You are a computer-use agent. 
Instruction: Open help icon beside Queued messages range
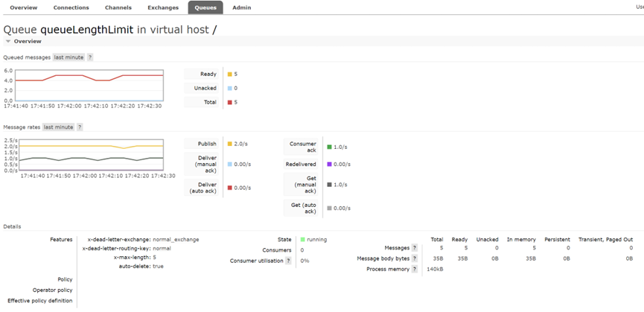point(90,57)
